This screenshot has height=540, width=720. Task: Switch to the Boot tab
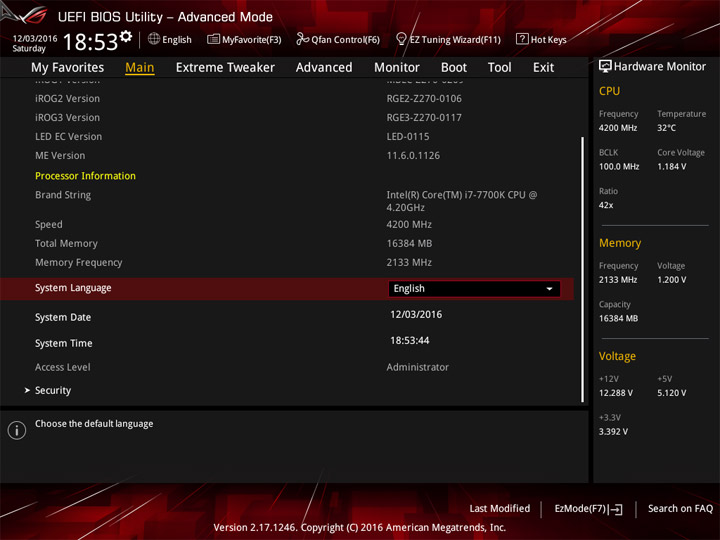point(454,68)
